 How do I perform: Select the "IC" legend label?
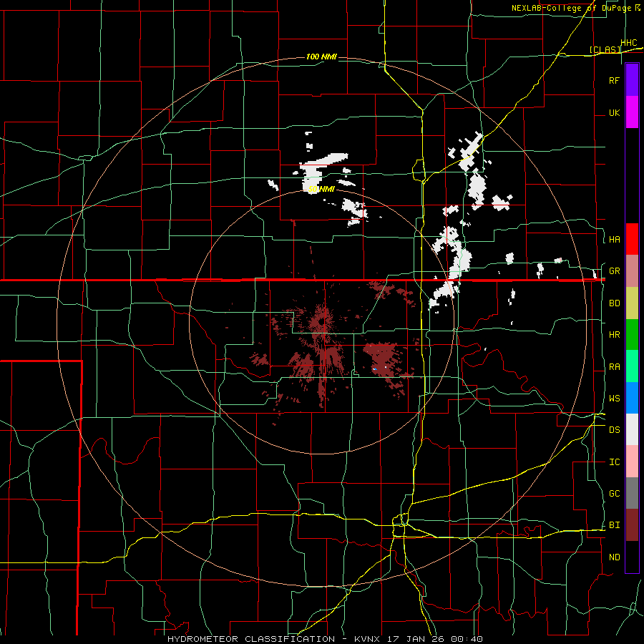click(614, 462)
